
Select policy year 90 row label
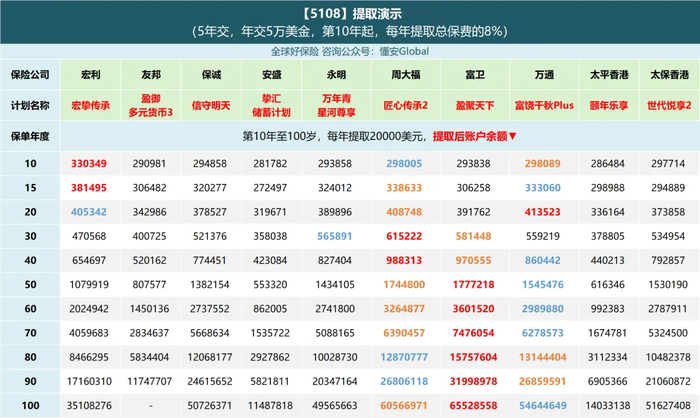point(30,381)
